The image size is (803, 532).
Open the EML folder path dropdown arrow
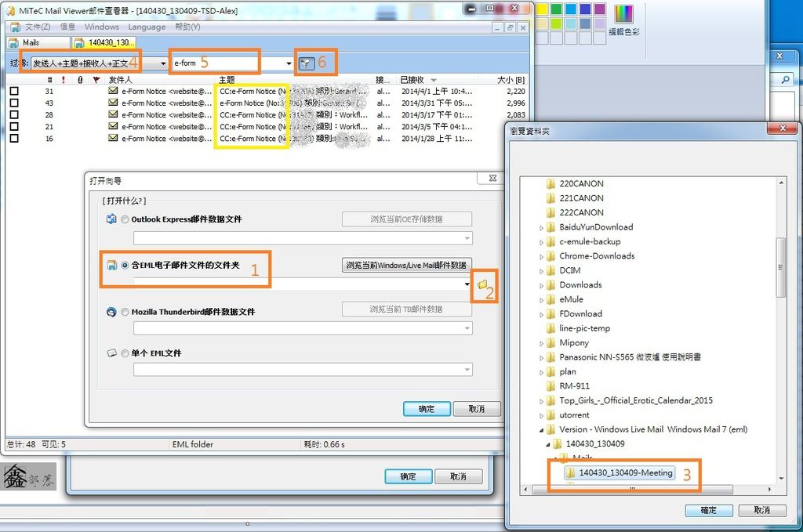467,284
